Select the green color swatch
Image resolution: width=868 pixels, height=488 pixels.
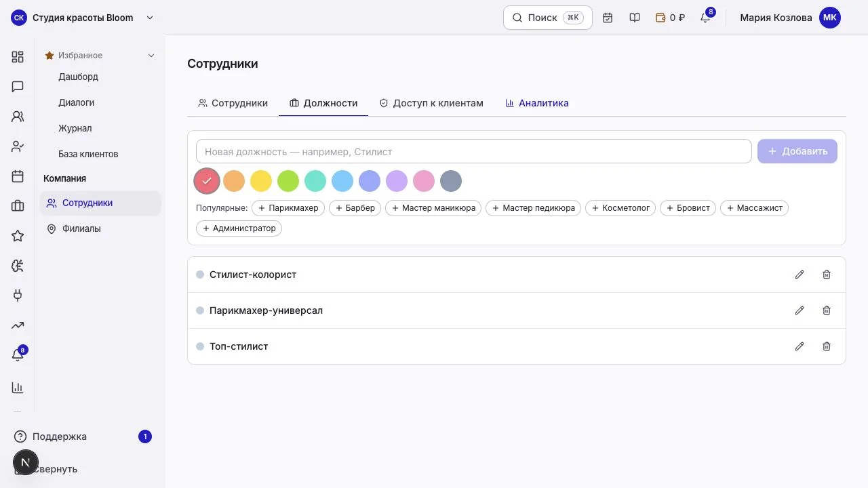coord(288,181)
